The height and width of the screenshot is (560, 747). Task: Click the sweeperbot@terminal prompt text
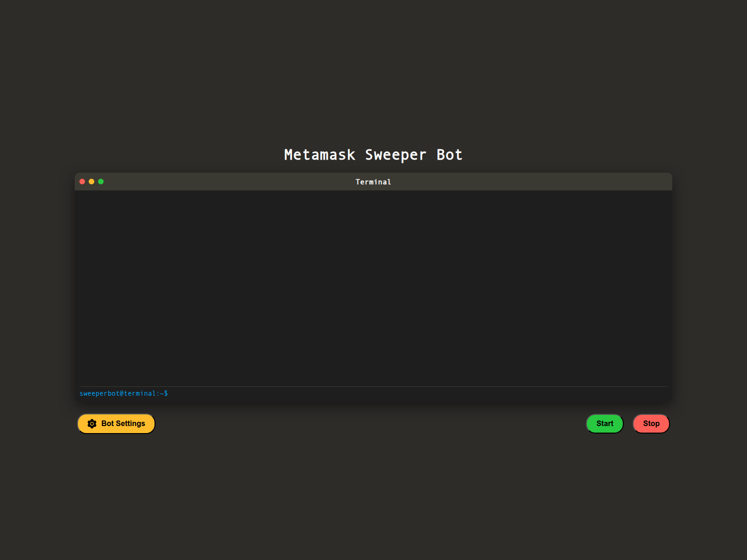(124, 393)
